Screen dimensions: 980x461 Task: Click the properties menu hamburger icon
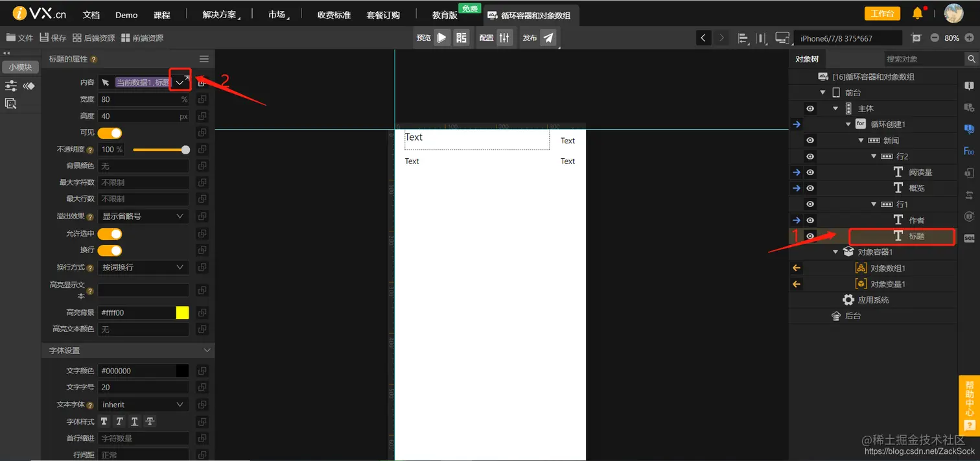click(x=204, y=59)
